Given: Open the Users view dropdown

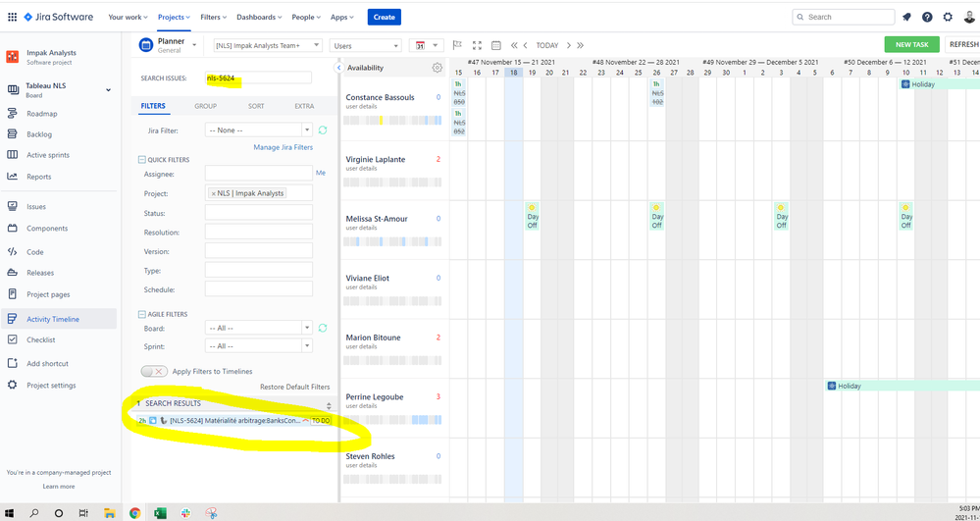Looking at the screenshot, I should pyautogui.click(x=365, y=46).
